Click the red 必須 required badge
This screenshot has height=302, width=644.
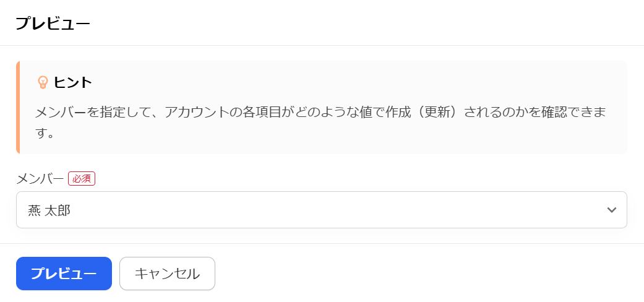(82, 179)
